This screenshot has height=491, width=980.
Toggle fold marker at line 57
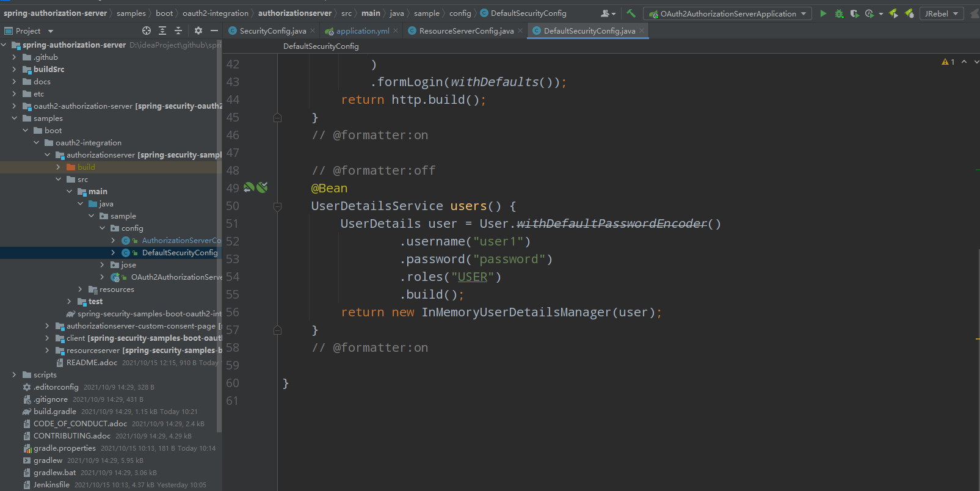point(278,330)
